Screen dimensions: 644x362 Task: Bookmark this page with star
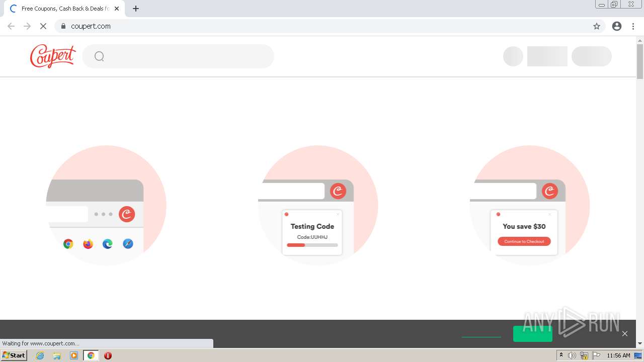coord(597,26)
